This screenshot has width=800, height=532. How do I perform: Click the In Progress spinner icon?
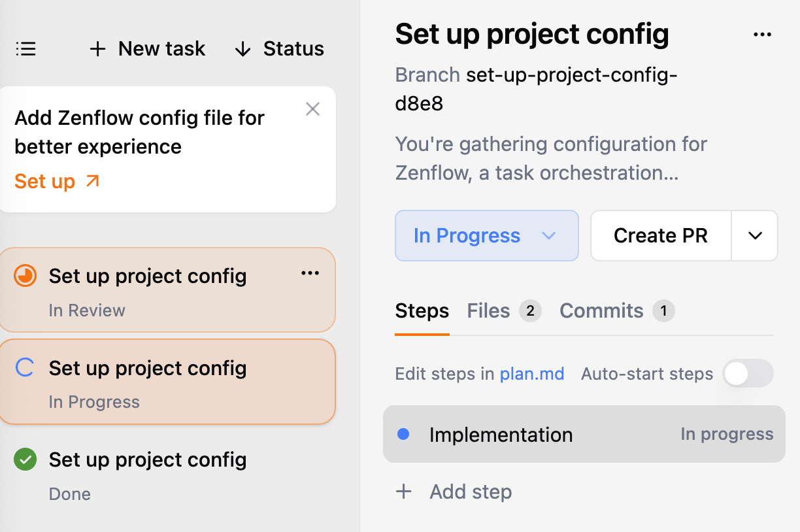tap(24, 368)
